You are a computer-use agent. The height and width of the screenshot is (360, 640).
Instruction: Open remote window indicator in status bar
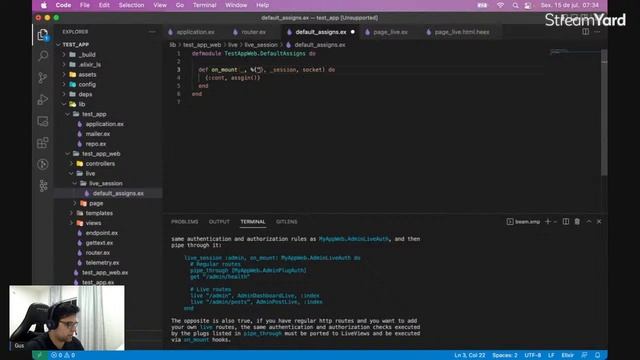(x=40, y=355)
